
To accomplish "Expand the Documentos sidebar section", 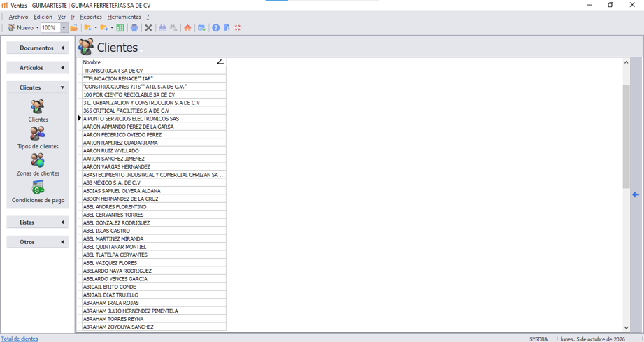I will pos(38,48).
